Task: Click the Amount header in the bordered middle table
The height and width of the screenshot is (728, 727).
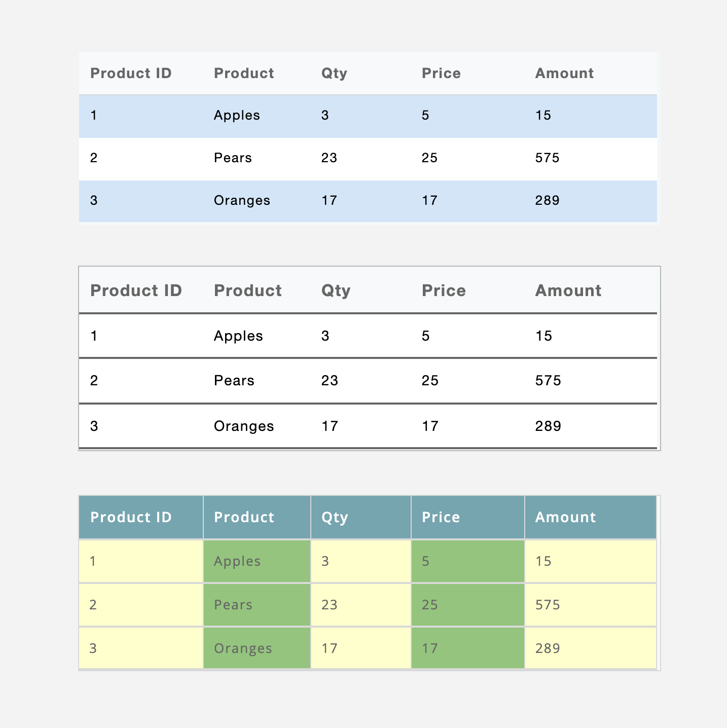Action: tap(568, 290)
